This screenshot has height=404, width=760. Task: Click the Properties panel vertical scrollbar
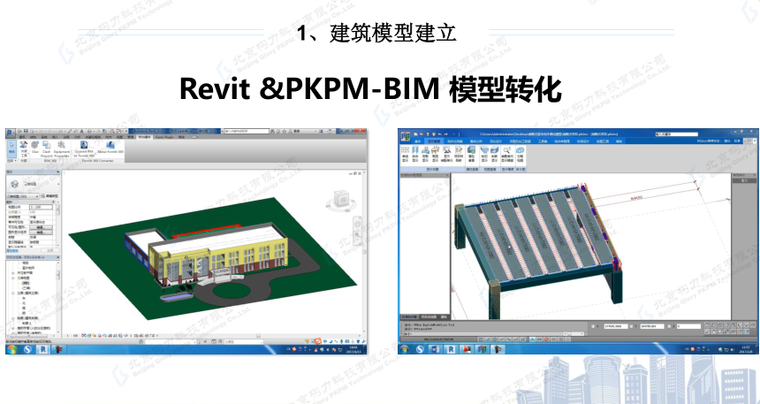tap(58, 210)
